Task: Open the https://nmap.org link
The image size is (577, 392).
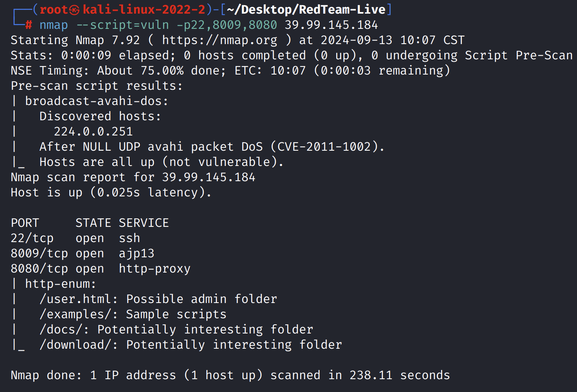Action: [220, 40]
